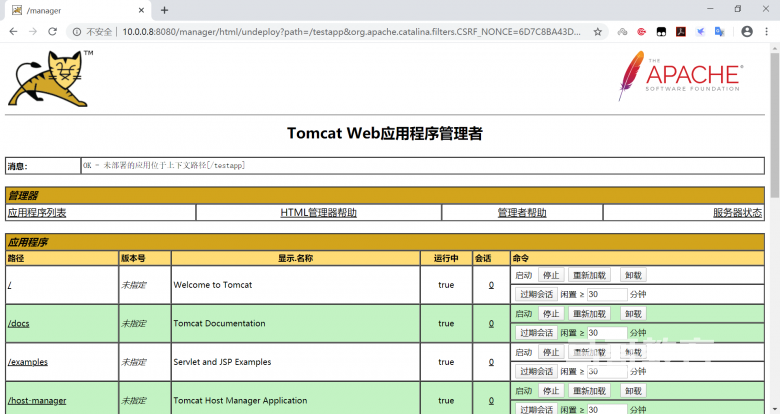
Task: Open Chrome three-dot menu
Action: point(767,31)
